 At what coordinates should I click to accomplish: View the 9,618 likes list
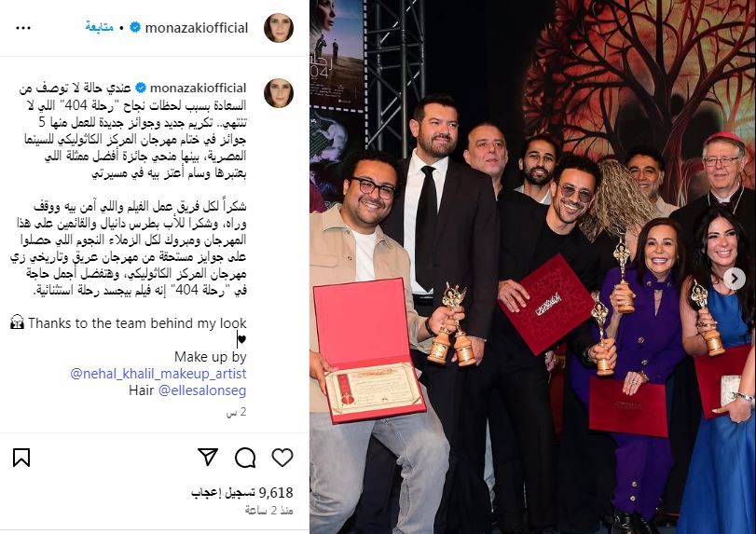(242, 492)
